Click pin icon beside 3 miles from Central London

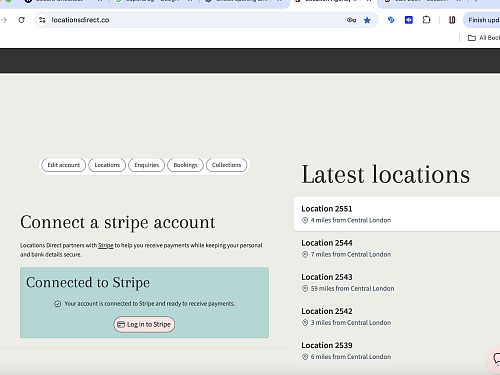tap(305, 323)
